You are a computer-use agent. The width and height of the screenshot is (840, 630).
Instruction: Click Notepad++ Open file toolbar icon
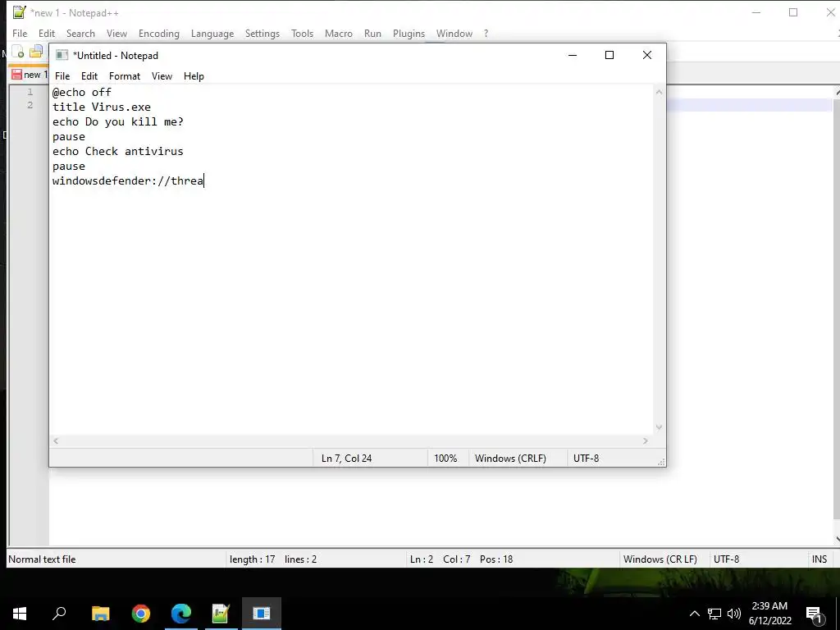[x=36, y=52]
